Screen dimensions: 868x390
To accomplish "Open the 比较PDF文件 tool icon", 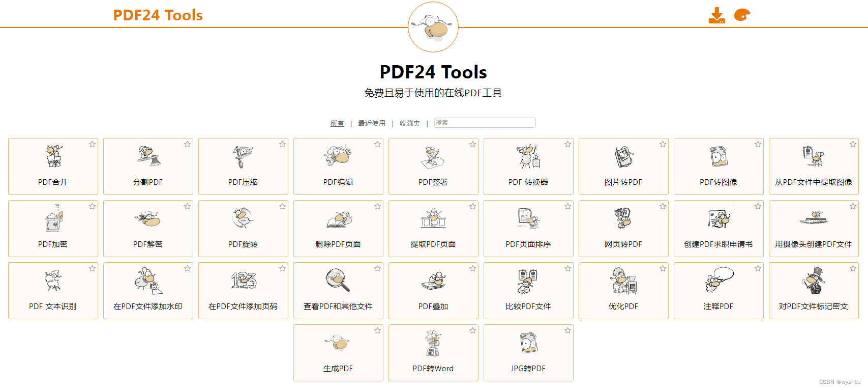I will pyautogui.click(x=528, y=282).
